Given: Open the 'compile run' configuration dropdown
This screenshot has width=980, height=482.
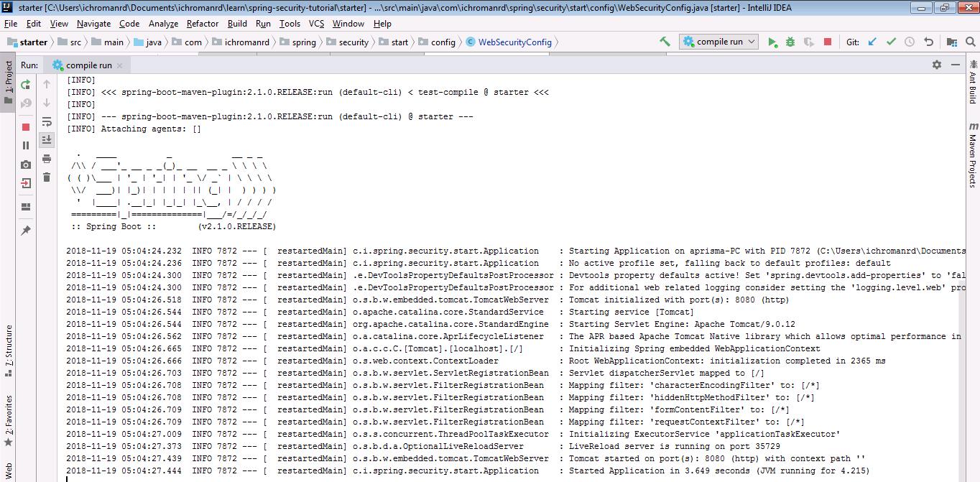Looking at the screenshot, I should click(718, 42).
